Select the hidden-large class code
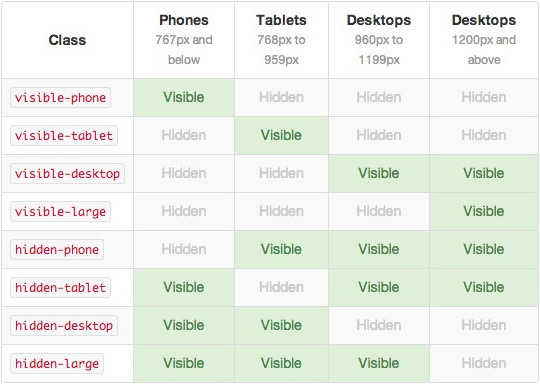Image resolution: width=540 pixels, height=384 pixels. [x=57, y=363]
